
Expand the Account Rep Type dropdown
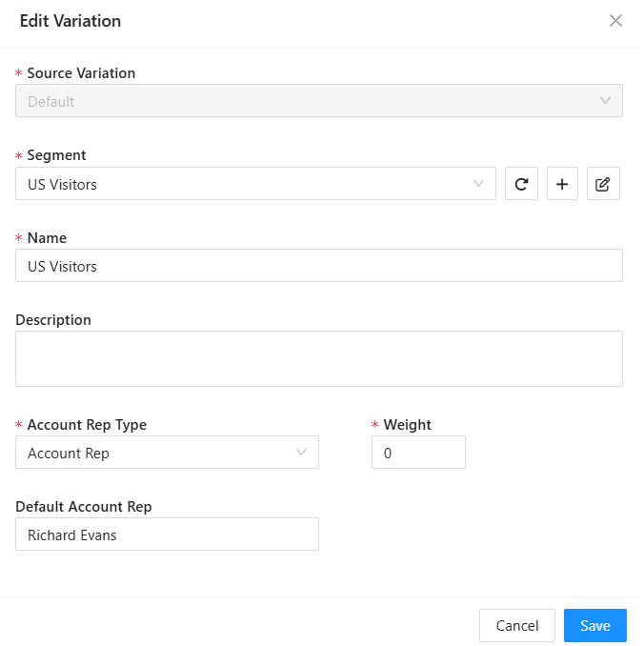pos(167,453)
